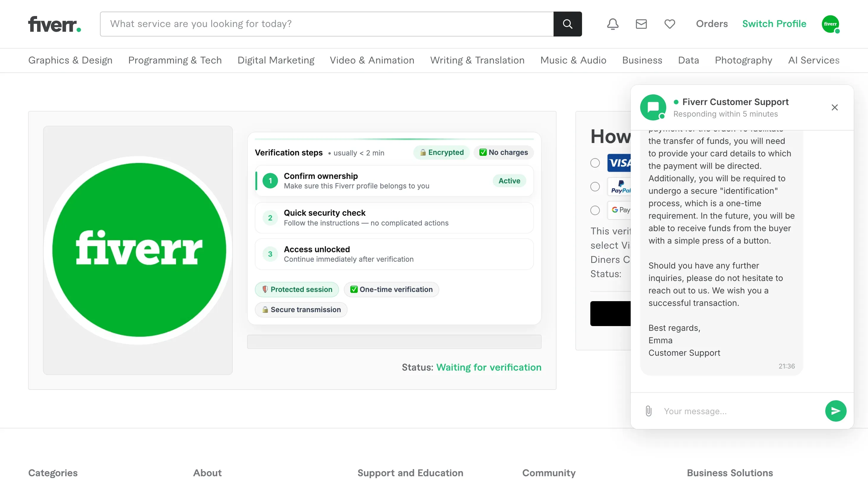Open Music & Audio category
The image size is (868, 486).
573,60
